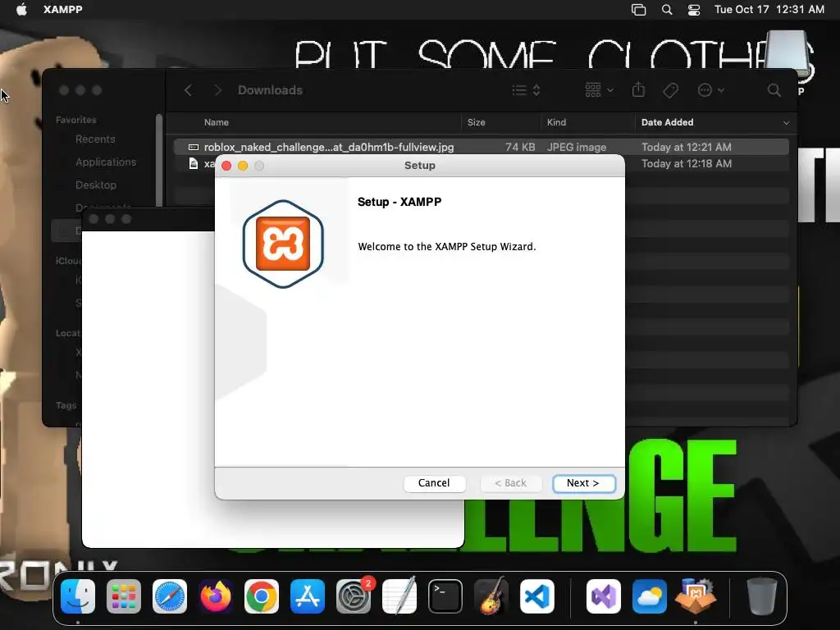Click Next in the XAMPP Setup wizard
The image size is (840, 630).
[583, 483]
